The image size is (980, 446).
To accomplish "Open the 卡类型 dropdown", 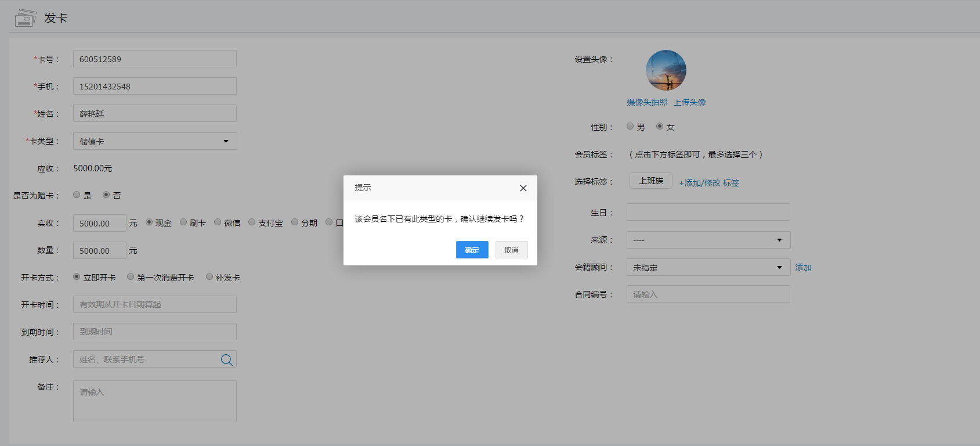I will click(x=155, y=141).
